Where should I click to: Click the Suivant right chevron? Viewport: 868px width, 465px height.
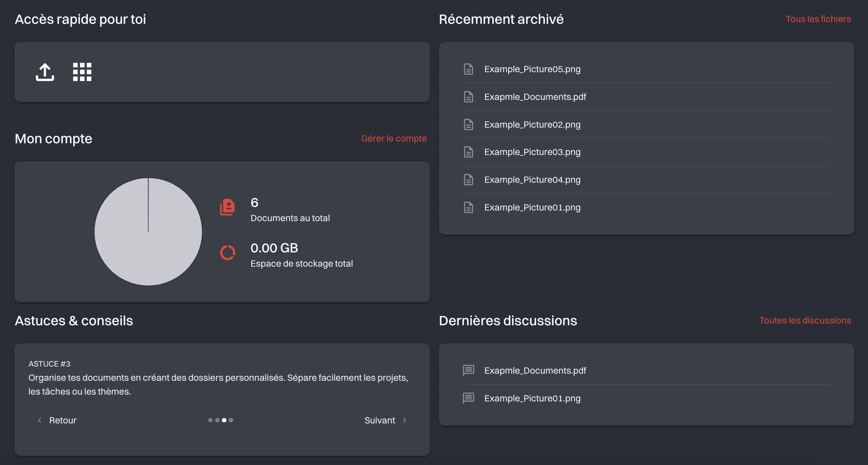click(404, 420)
